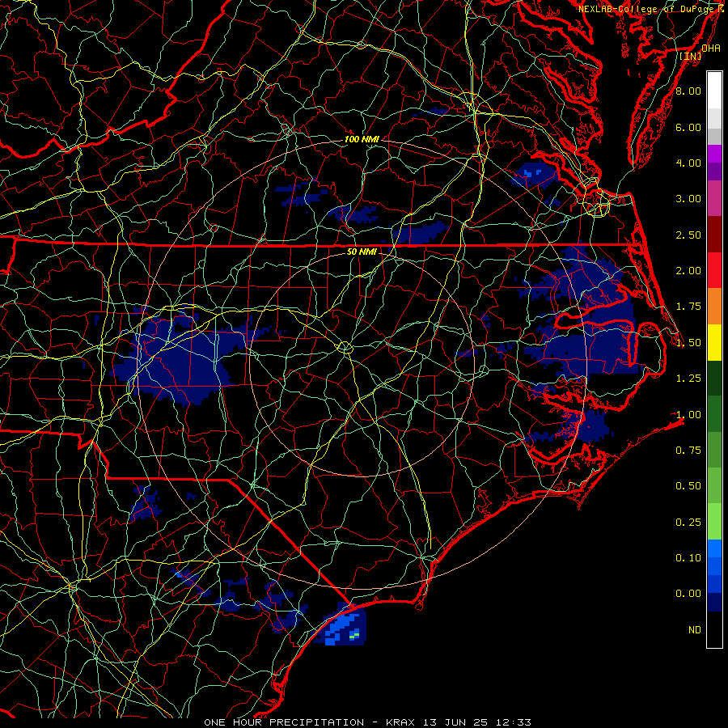Click the 0.75 legend value

688,451
